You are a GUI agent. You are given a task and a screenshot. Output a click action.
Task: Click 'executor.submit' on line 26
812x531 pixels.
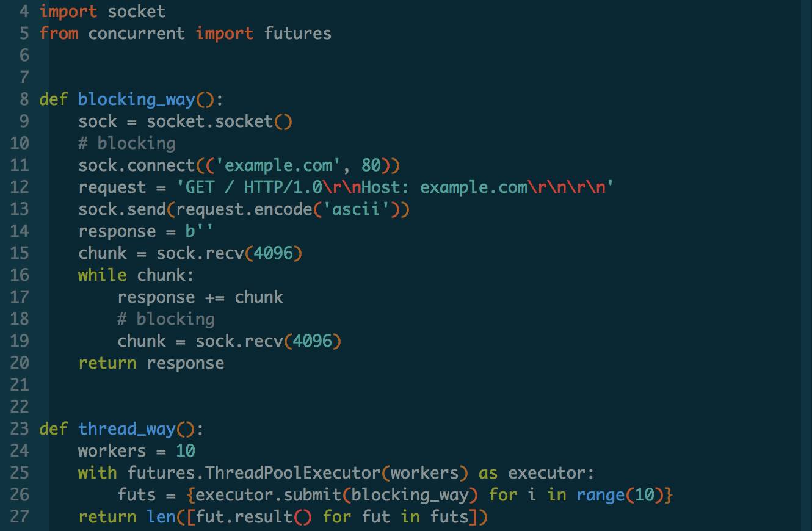pos(268,495)
